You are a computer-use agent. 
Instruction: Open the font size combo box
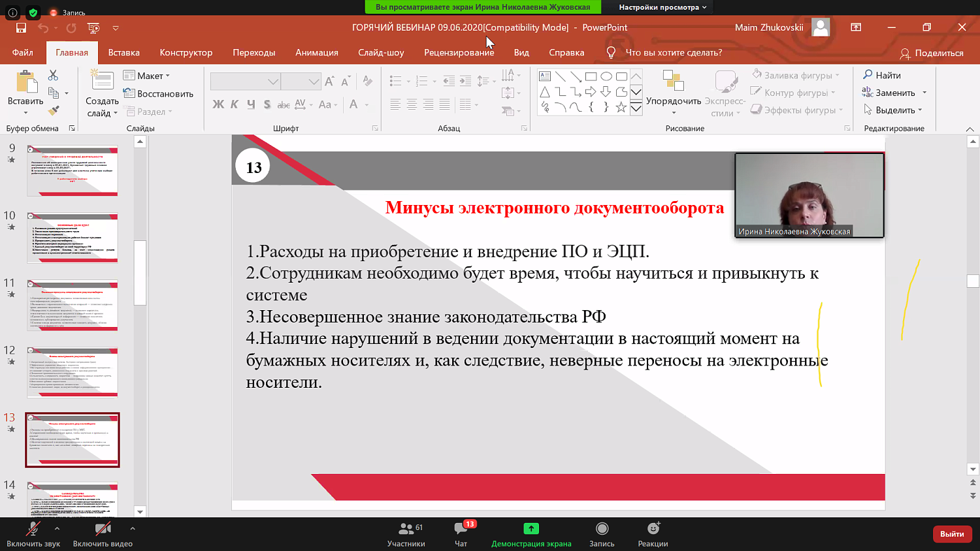pyautogui.click(x=301, y=82)
